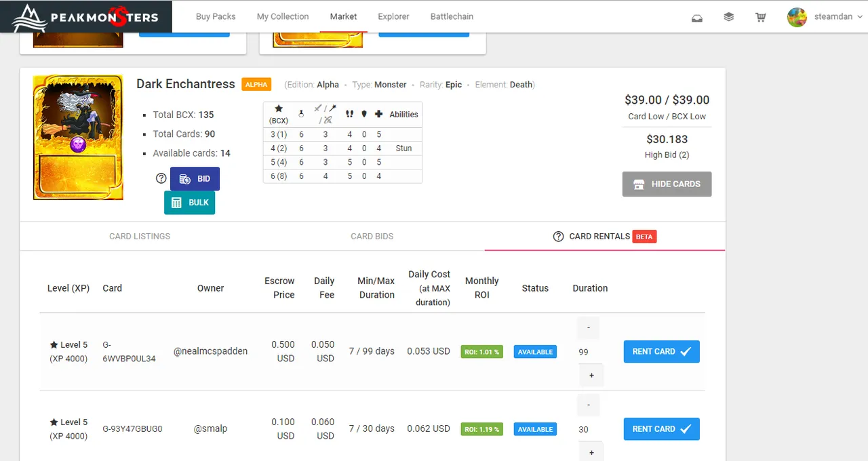Rent nealmcspadden's card
Image resolution: width=868 pixels, height=461 pixels.
tap(661, 352)
